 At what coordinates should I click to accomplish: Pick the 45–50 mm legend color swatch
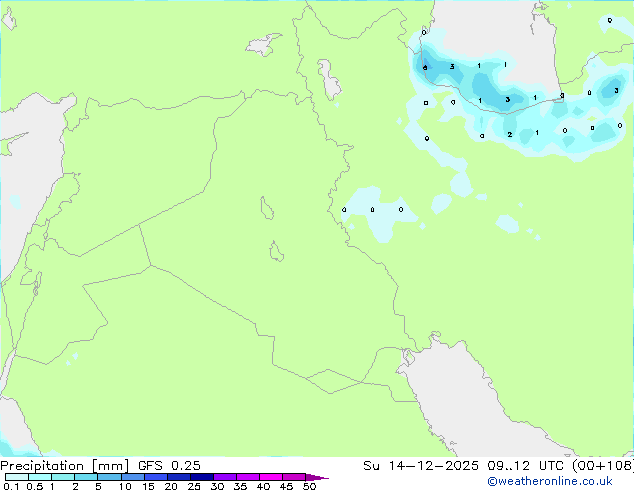[x=294, y=477]
